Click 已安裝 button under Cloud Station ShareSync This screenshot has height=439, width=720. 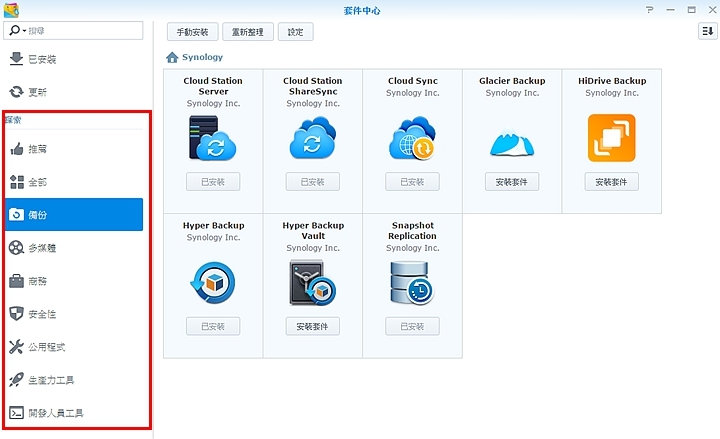point(312,182)
